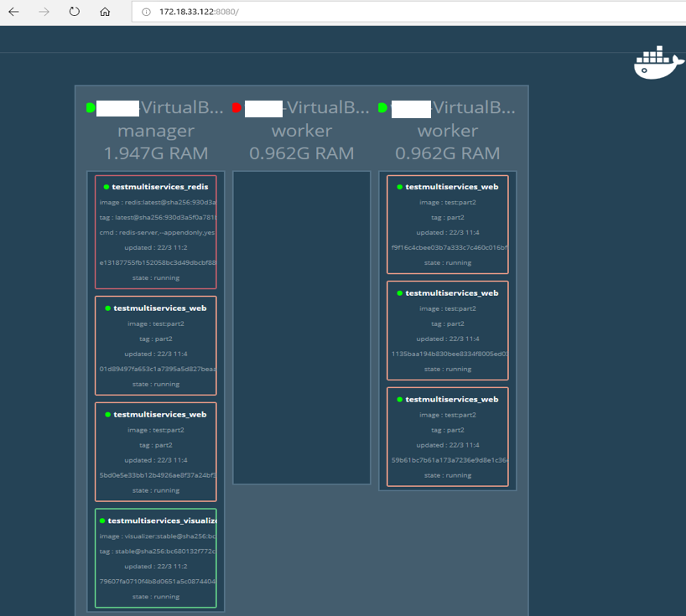
Task: Click the site info icon in address bar
Action: 146,13
